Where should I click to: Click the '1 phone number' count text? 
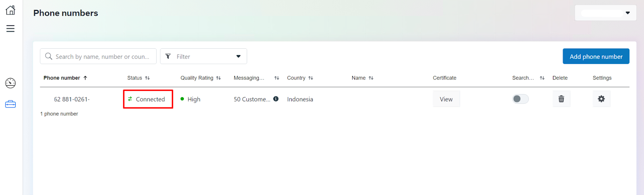tap(59, 114)
